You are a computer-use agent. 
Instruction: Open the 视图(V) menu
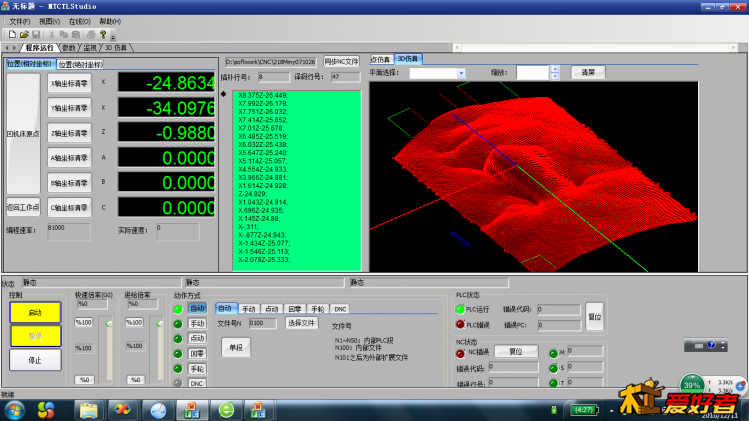(x=49, y=22)
